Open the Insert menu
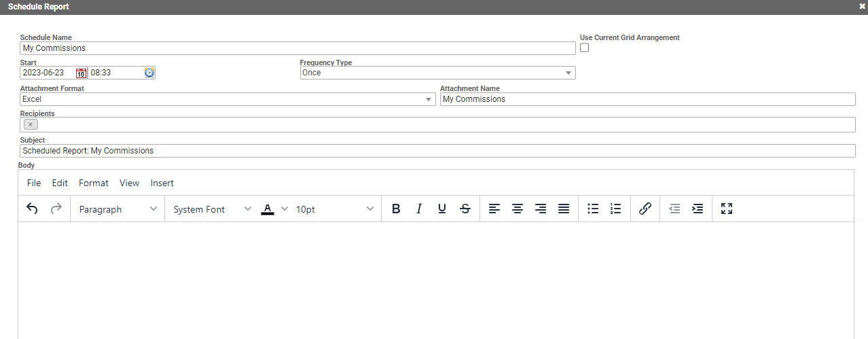 [x=162, y=183]
